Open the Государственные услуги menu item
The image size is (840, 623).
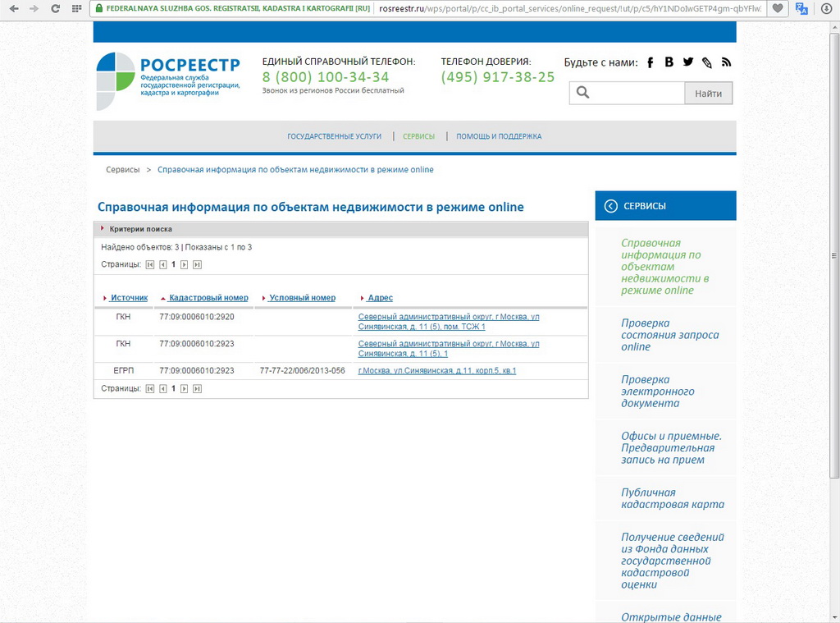334,136
